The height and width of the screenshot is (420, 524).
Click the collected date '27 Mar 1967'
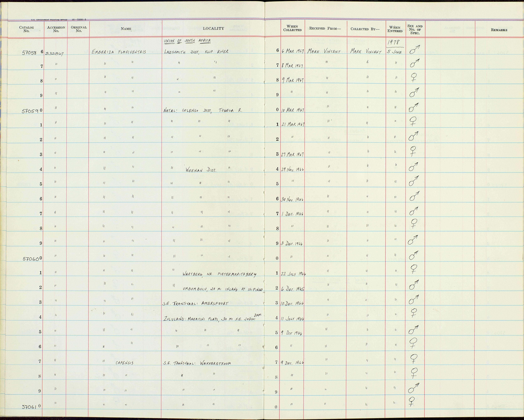tap(293, 154)
